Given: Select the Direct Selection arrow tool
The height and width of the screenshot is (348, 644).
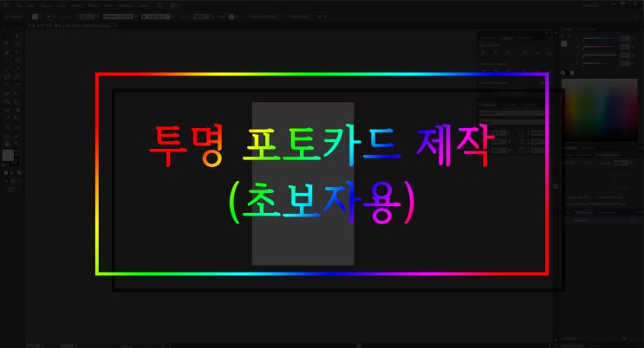Looking at the screenshot, I should coord(16,36).
